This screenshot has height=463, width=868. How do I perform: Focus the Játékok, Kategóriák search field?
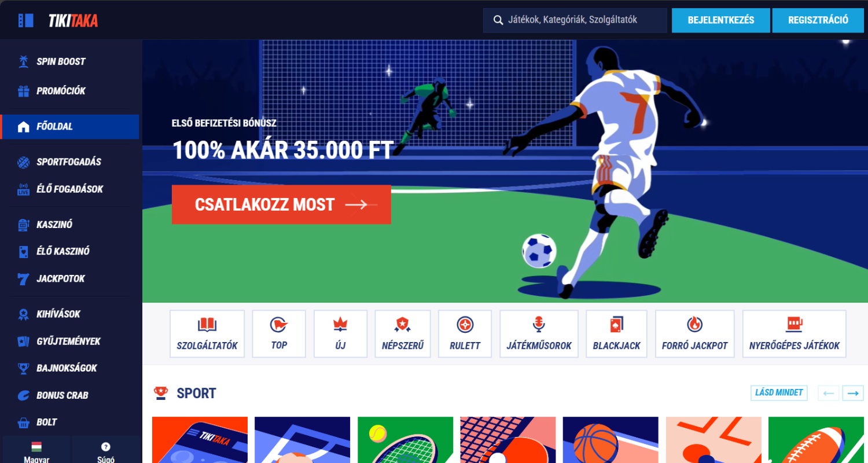tap(575, 20)
